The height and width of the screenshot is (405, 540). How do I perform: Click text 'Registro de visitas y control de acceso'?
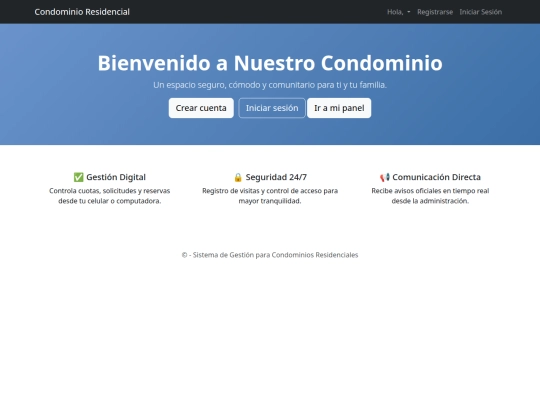point(263,191)
